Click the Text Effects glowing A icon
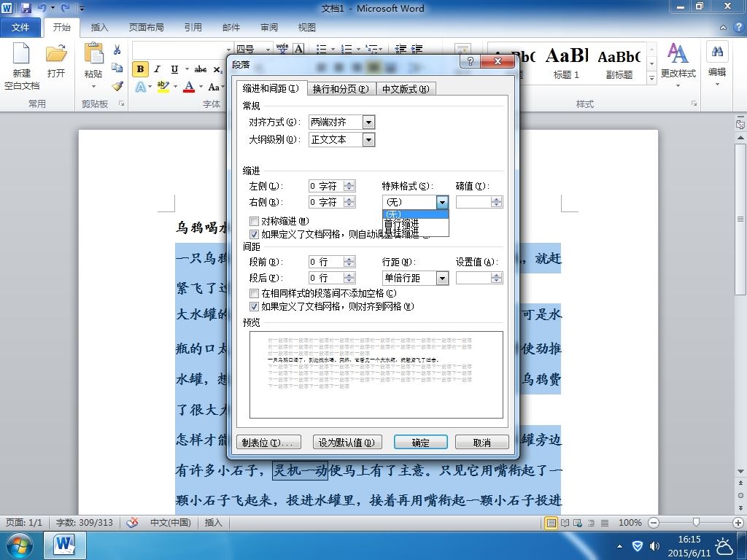 point(141,87)
